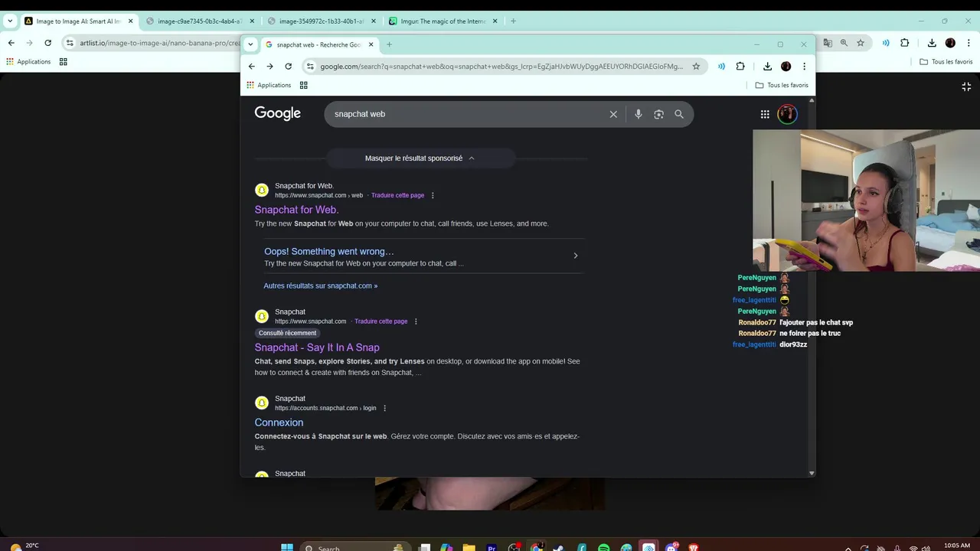Click the google.com address bar URL

pos(501,67)
